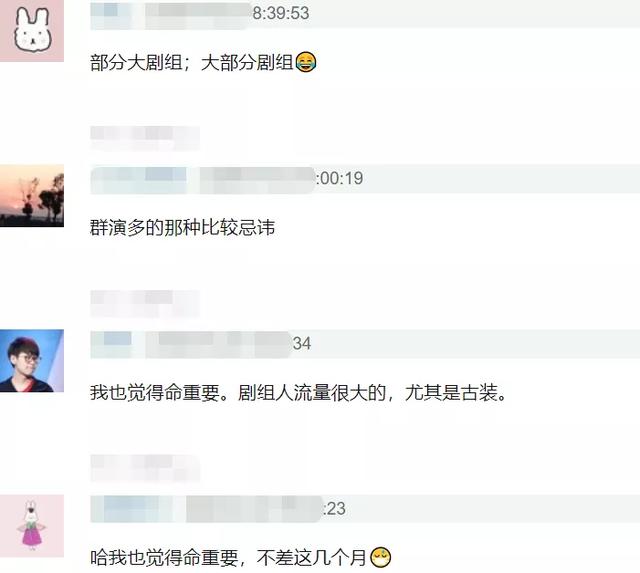The width and height of the screenshot is (640, 573).
Task: Select message 群演多的那种比较忌讳
Action: pyautogui.click(x=182, y=228)
